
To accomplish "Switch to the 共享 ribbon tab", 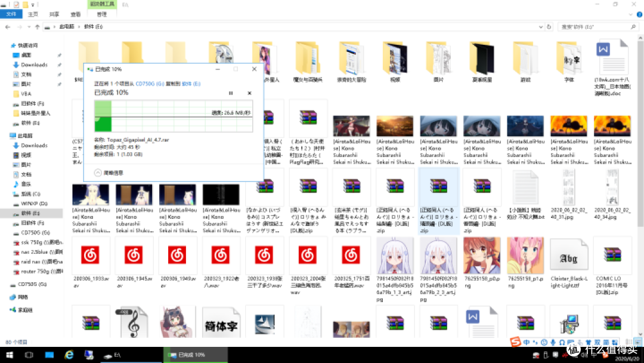I will (54, 14).
